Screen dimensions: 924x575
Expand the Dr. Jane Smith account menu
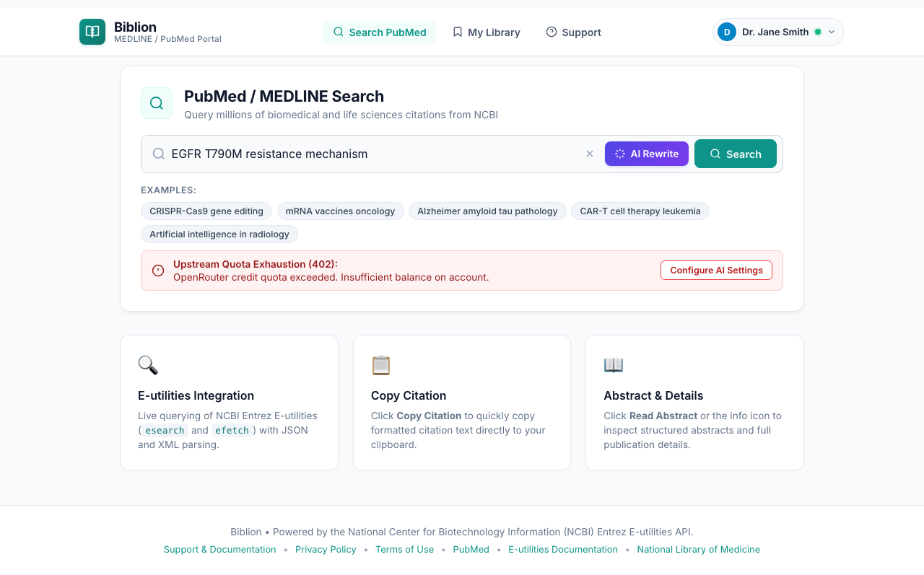click(778, 32)
